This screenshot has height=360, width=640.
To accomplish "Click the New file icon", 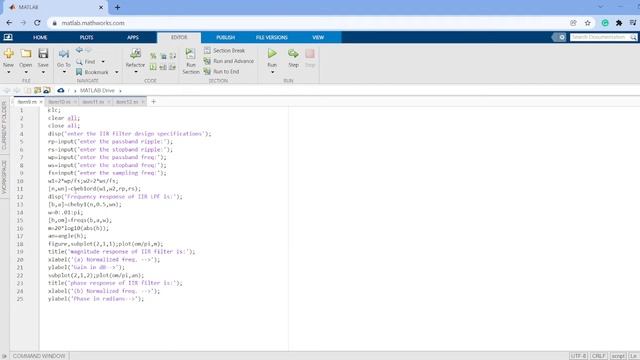I will pos(9,53).
